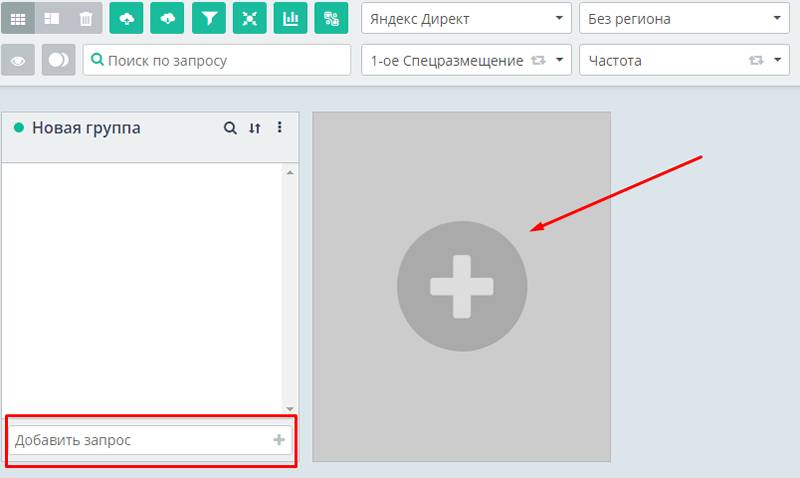Click the green expand arrows icon

click(x=249, y=19)
